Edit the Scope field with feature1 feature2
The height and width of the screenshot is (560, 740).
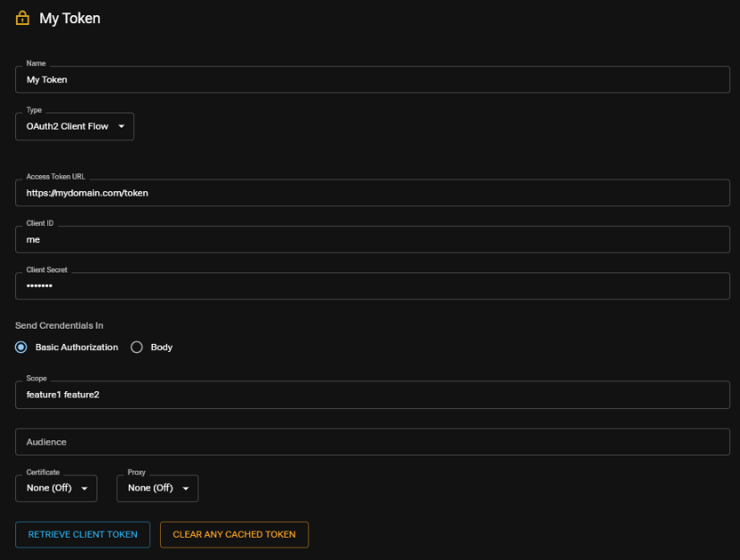click(x=372, y=395)
